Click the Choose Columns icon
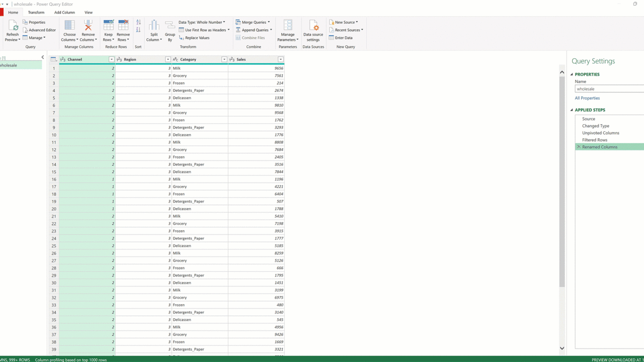Screen dimensions: 644x362 [69, 26]
